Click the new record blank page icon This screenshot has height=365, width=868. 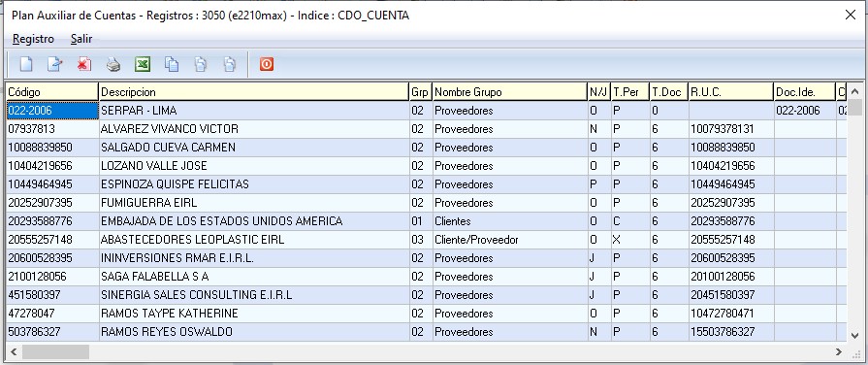26,64
